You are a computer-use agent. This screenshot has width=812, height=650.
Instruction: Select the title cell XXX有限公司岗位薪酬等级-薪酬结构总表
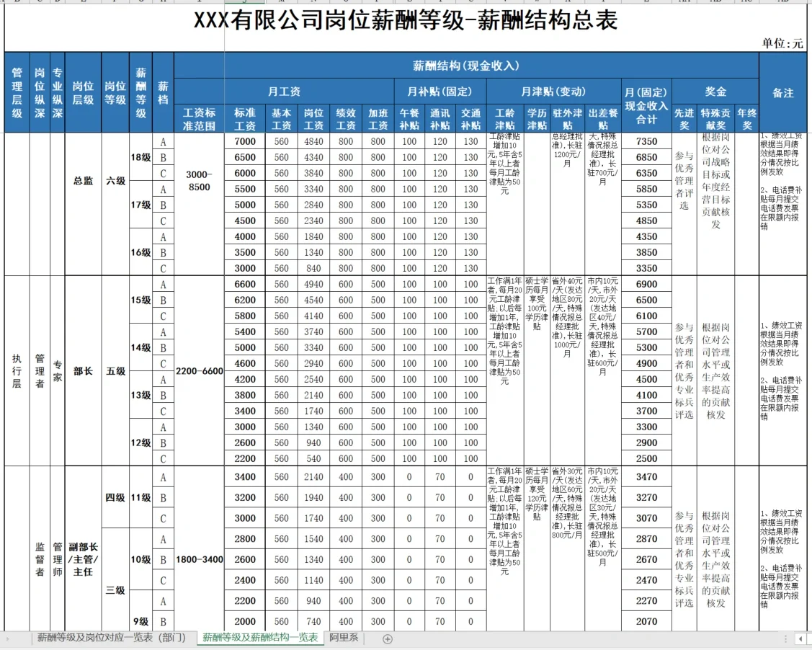[x=403, y=20]
